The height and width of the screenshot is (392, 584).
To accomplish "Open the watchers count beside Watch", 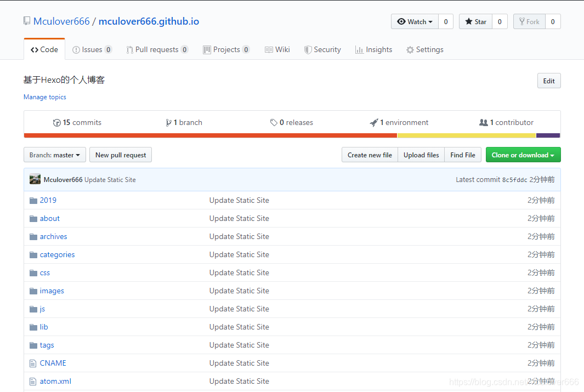I will pos(446,21).
